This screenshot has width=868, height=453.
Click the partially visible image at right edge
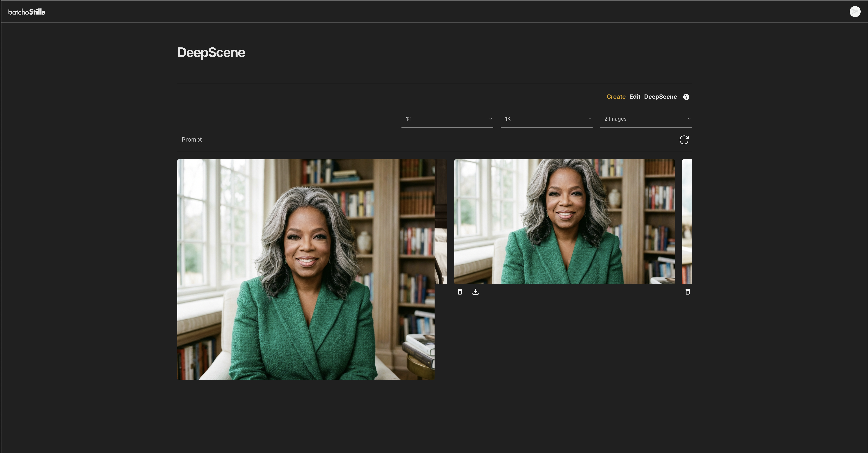(687, 222)
